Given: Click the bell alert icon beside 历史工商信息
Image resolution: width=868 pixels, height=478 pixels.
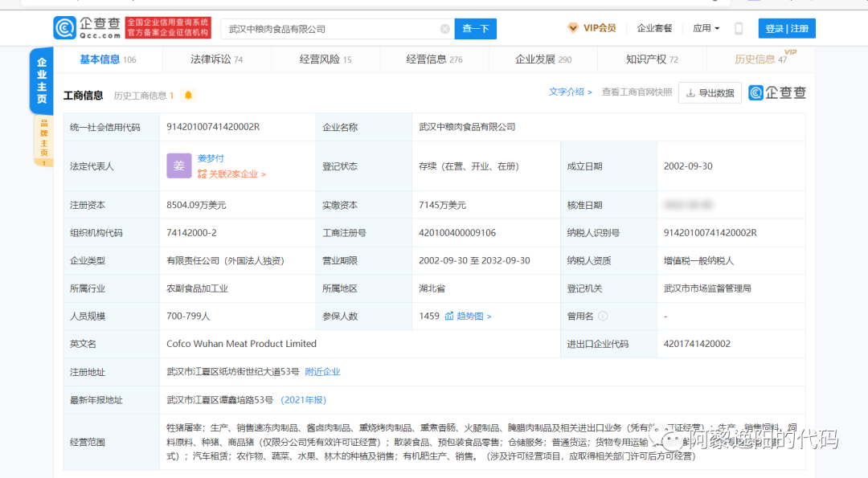Looking at the screenshot, I should [x=188, y=95].
